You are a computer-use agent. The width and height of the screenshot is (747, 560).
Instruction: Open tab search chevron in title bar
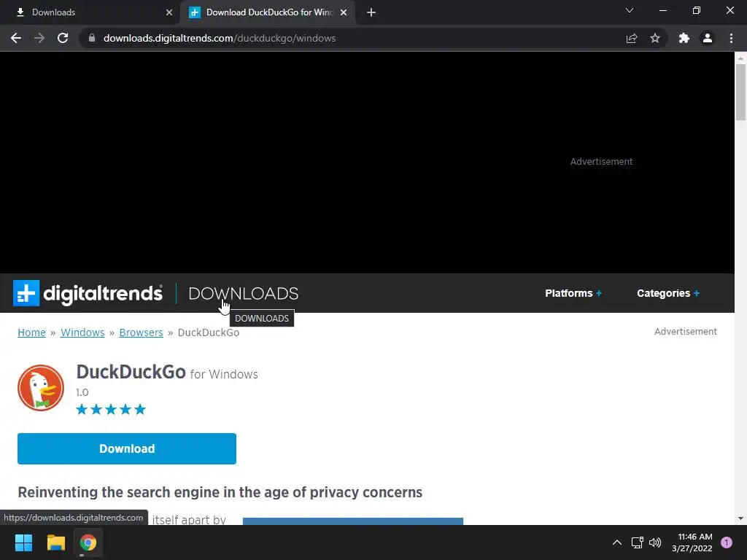click(x=630, y=10)
